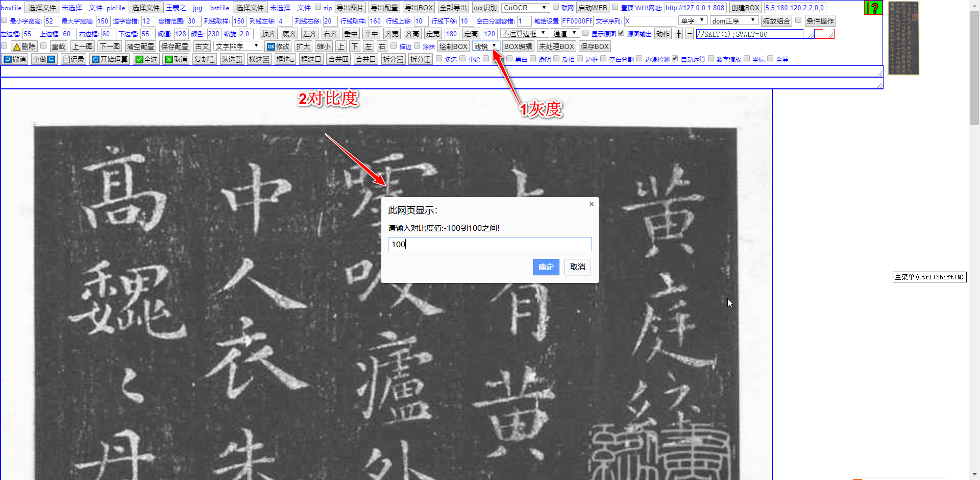Click the 主菜单 (Ctrl+Shift+M) label

click(x=929, y=277)
